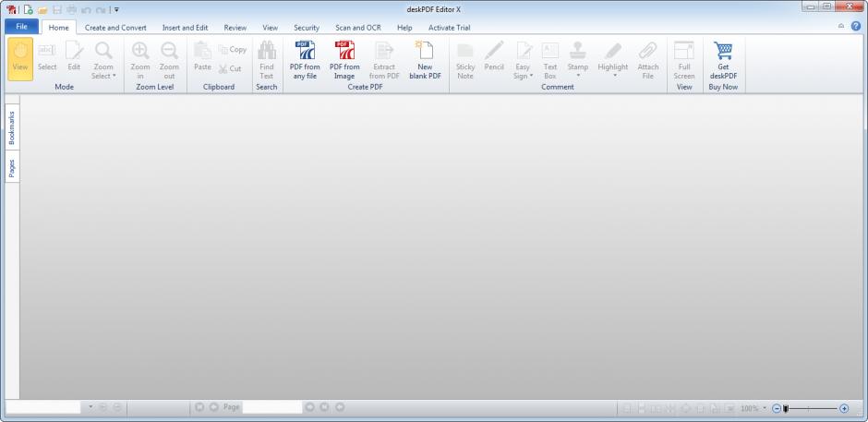Go to the first page button

199,407
